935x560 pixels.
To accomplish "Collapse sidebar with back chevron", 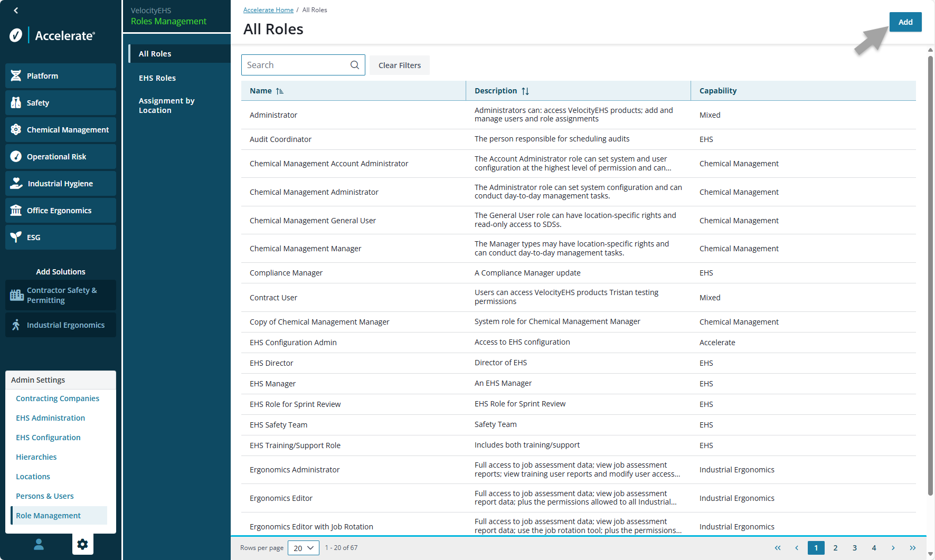I will tap(16, 11).
